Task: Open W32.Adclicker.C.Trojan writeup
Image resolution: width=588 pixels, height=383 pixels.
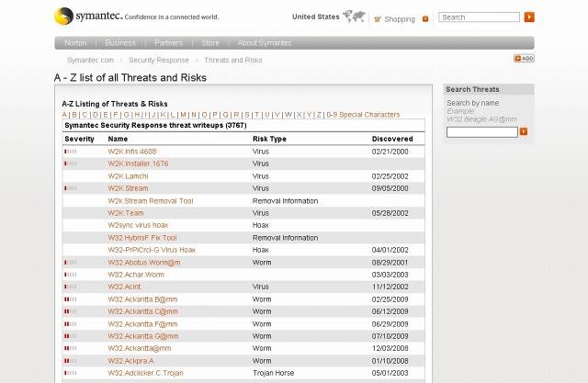Action: click(x=145, y=373)
